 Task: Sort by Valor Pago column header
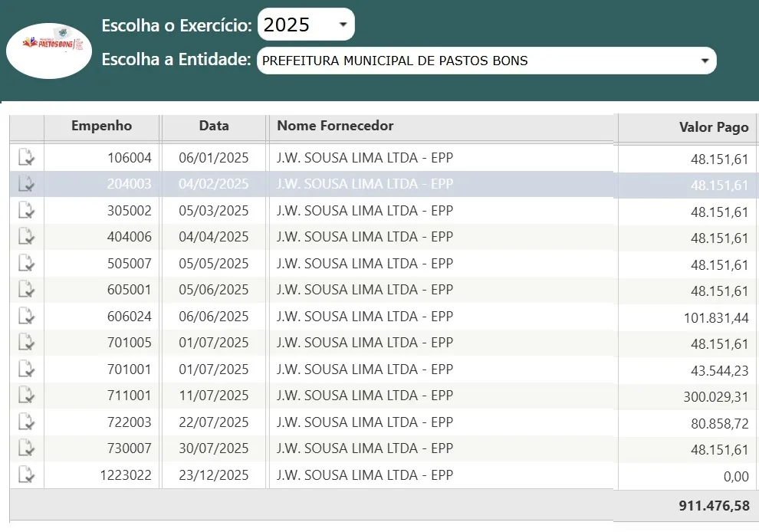point(713,127)
